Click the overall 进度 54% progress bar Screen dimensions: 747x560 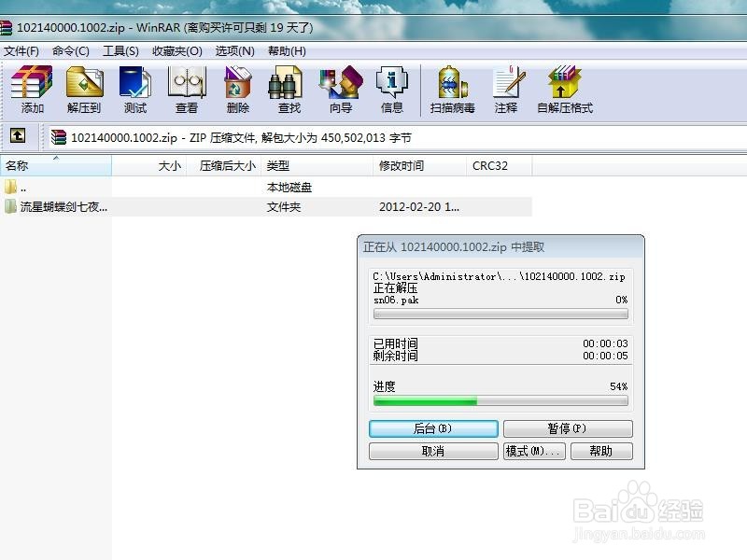(x=500, y=401)
